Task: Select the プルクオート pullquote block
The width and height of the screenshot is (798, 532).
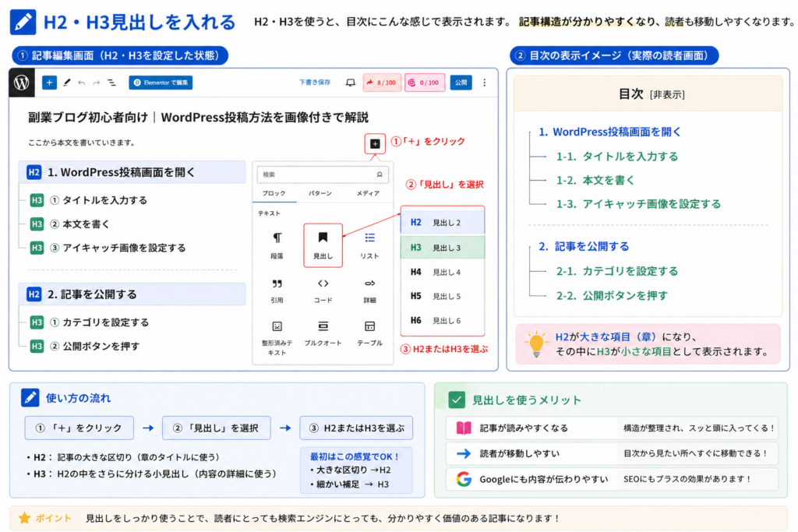Action: tap(323, 333)
